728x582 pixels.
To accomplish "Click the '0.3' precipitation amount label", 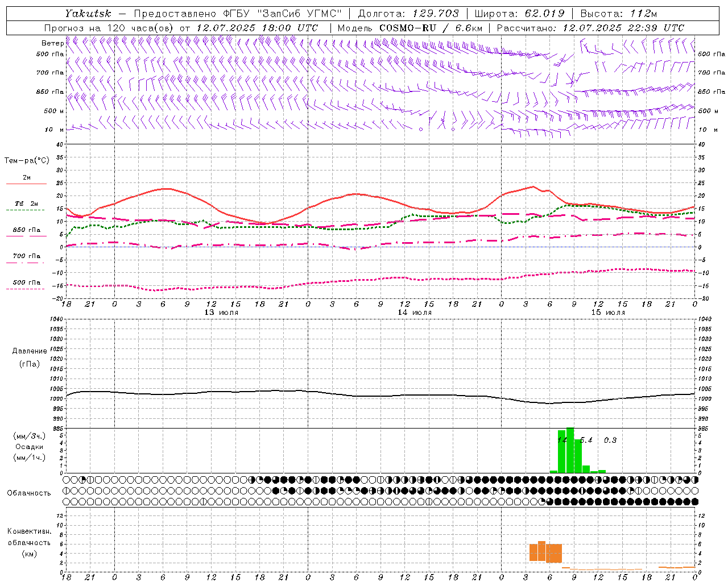I will pyautogui.click(x=610, y=440).
